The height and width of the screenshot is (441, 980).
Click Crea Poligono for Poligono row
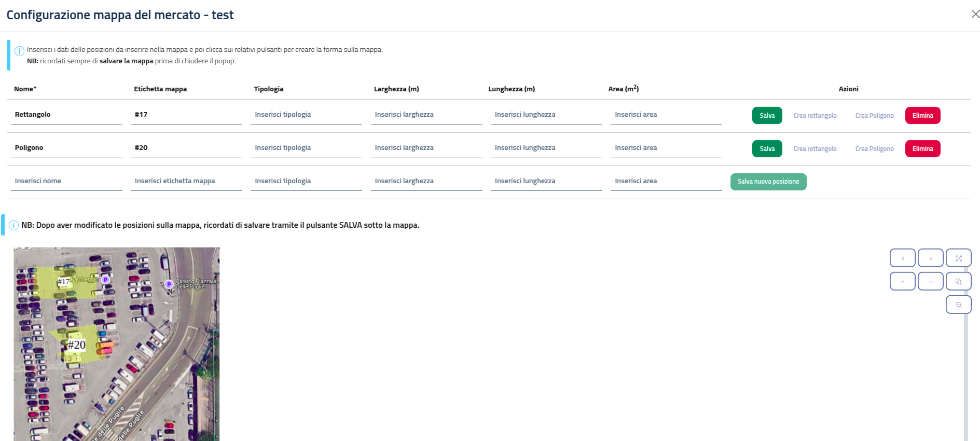[x=874, y=148]
